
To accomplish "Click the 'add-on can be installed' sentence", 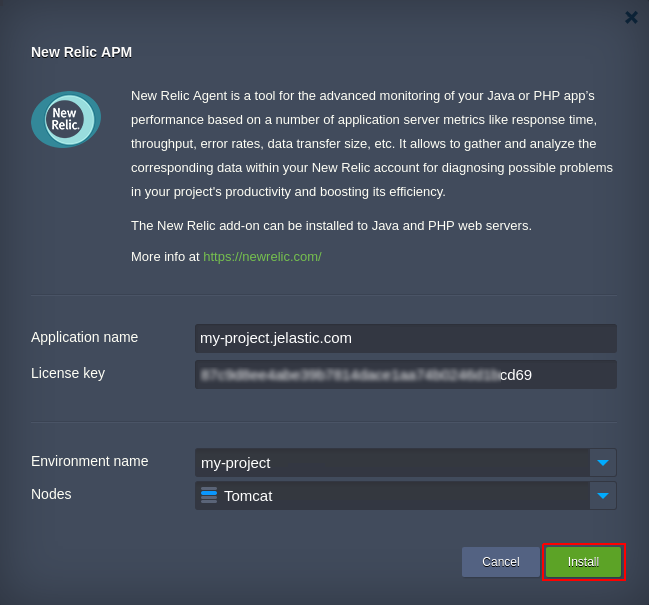I will coord(332,226).
